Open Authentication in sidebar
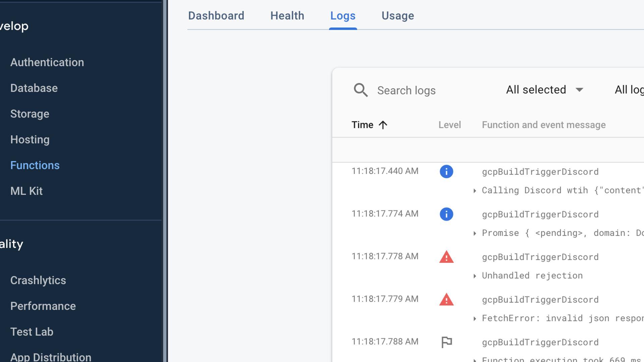This screenshot has height=362, width=644. [x=47, y=62]
